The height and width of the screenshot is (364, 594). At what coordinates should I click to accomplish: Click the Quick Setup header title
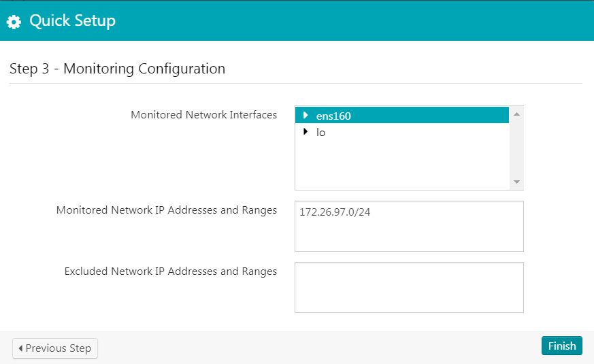click(x=72, y=21)
